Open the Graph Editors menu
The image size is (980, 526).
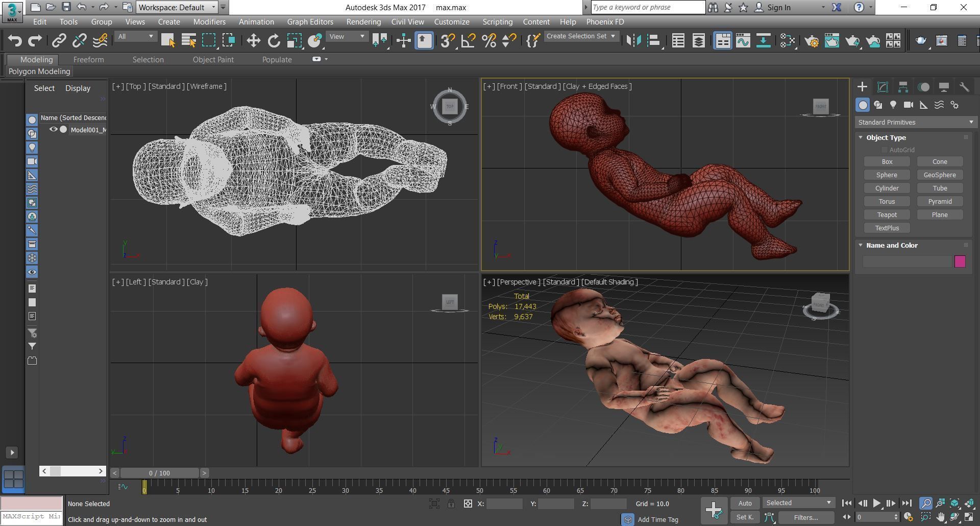pyautogui.click(x=310, y=22)
